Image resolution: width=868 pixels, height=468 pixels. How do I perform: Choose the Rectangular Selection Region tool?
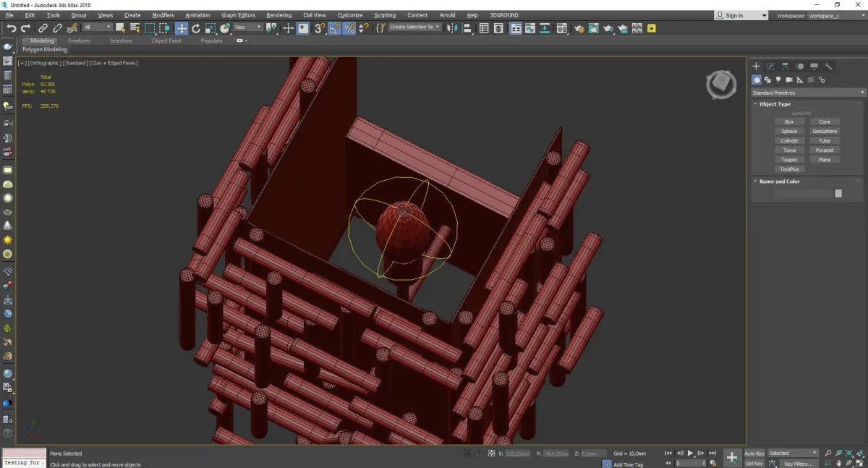[x=150, y=28]
